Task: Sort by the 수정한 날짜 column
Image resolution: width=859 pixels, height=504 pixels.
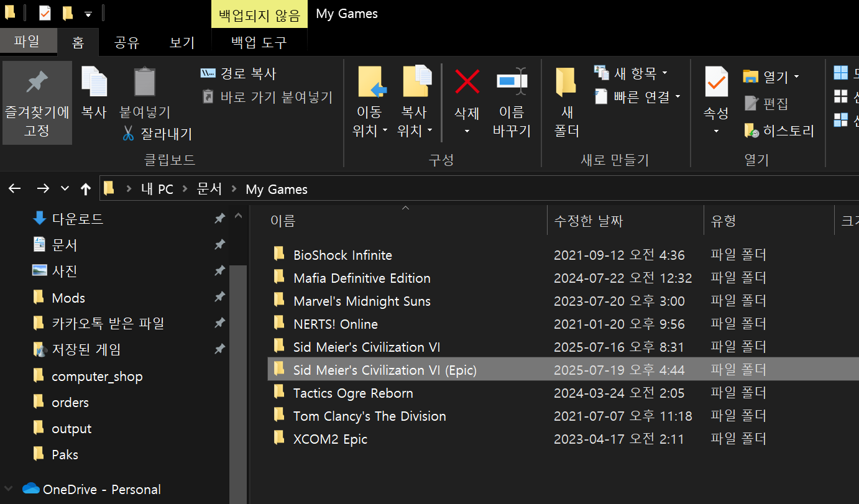Action: [625, 221]
